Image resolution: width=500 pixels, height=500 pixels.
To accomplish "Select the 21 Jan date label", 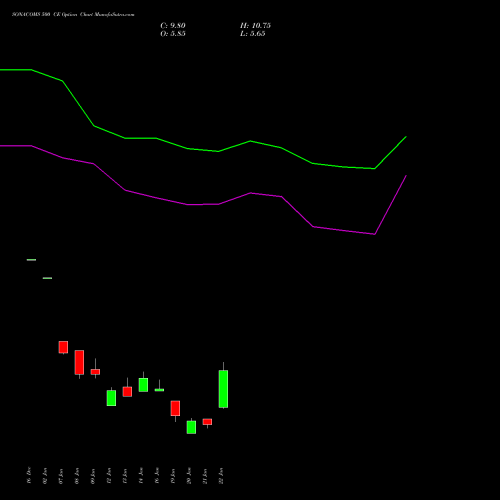I will pos(205,476).
